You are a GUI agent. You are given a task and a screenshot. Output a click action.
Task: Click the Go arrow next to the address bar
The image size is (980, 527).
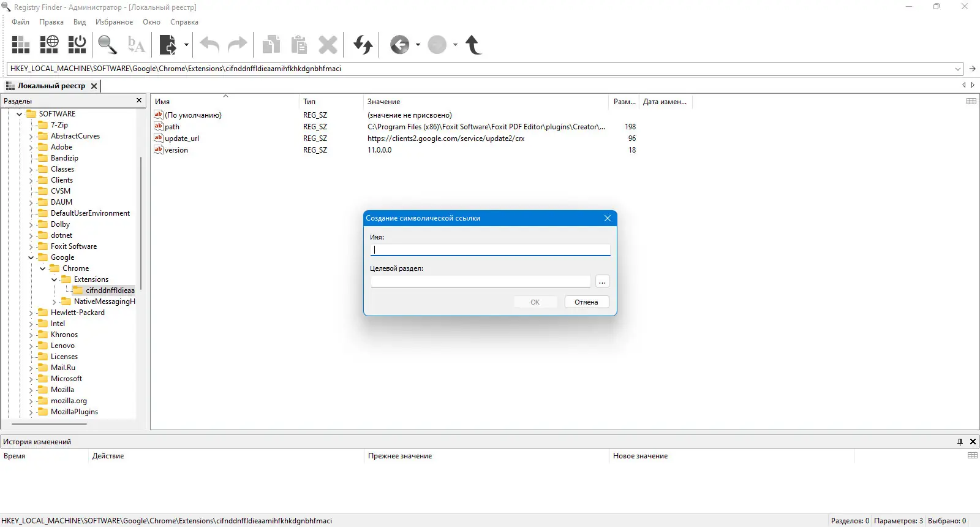coord(972,69)
